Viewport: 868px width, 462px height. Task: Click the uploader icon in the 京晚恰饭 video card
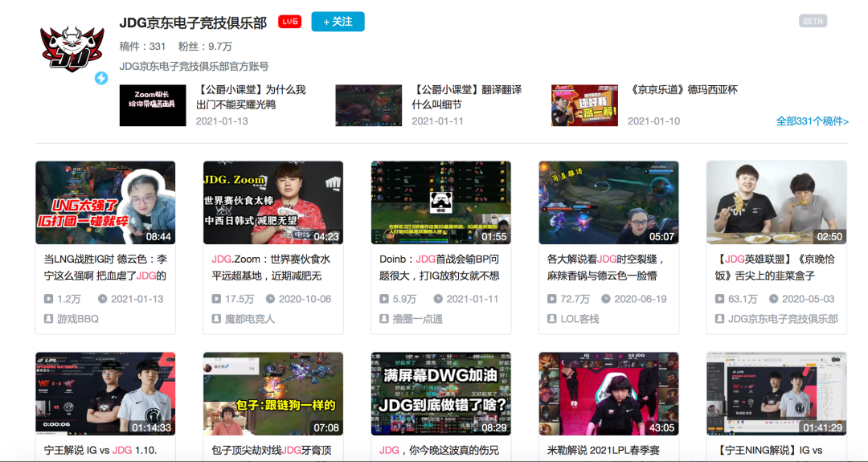pos(719,319)
